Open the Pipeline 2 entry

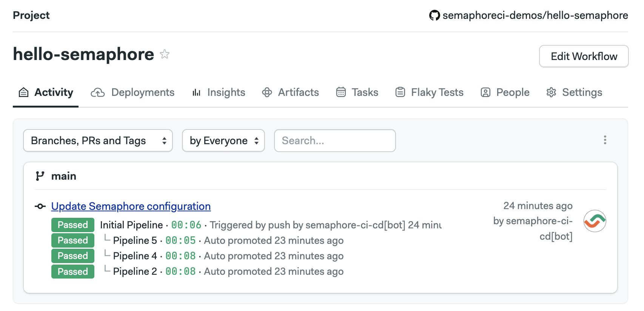[x=135, y=271]
